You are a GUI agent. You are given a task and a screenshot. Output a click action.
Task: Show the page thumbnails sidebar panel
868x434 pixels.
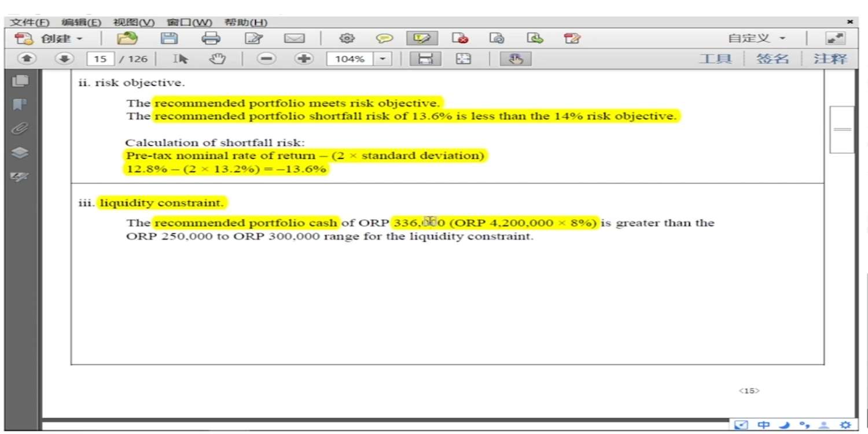(x=20, y=81)
